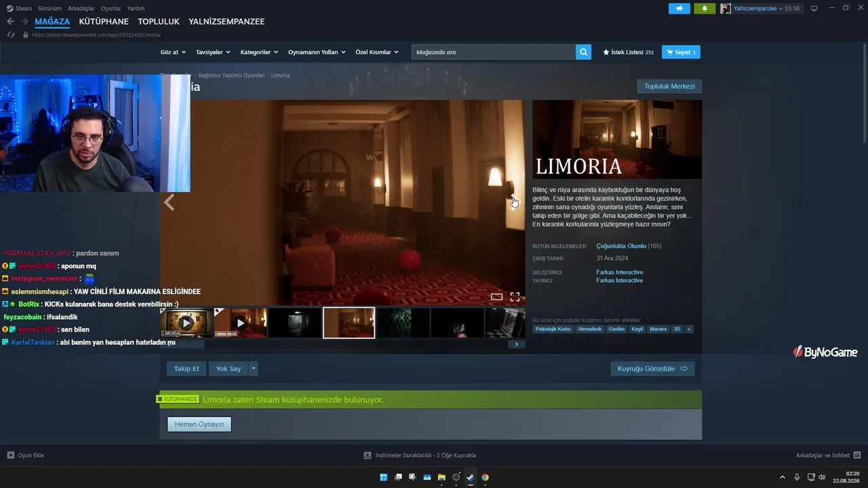Click Kuyruğu Görüntüle button
868x488 pixels.
coord(652,369)
